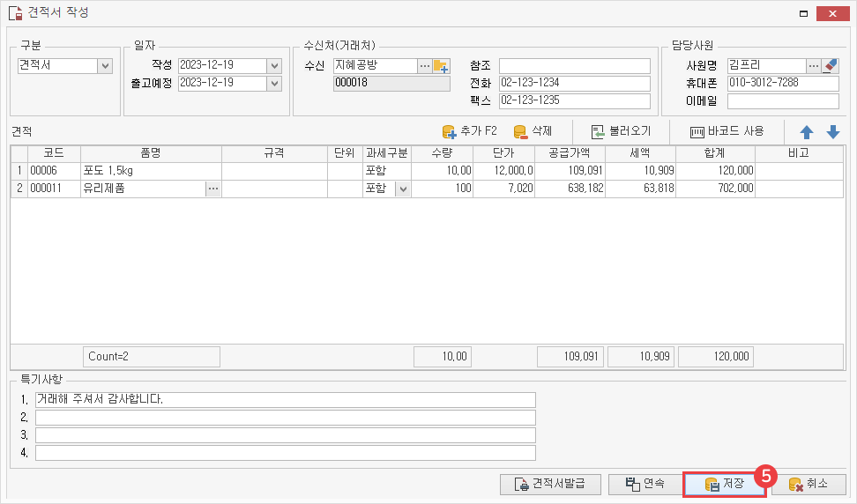Viewport: 857px width, 504px height.
Task: Open customer lookup ellipsis next to 지혜공방
Action: [x=425, y=66]
